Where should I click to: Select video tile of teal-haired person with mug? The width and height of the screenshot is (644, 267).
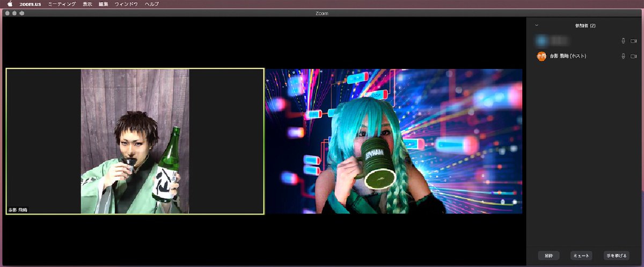click(x=393, y=141)
